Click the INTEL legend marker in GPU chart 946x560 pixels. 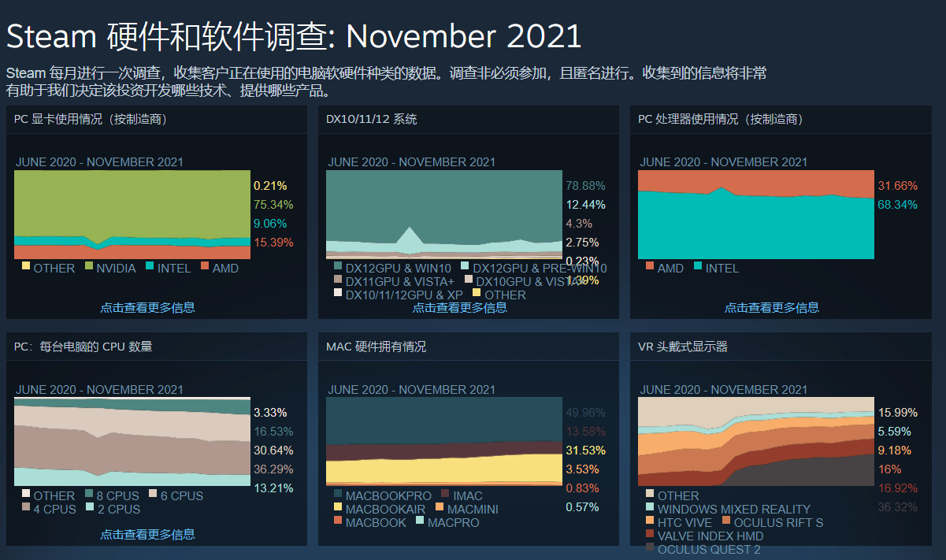click(x=149, y=268)
